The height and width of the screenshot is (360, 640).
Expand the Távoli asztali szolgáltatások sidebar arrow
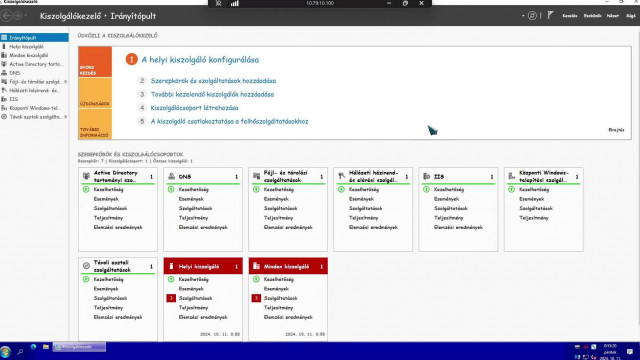(x=65, y=117)
